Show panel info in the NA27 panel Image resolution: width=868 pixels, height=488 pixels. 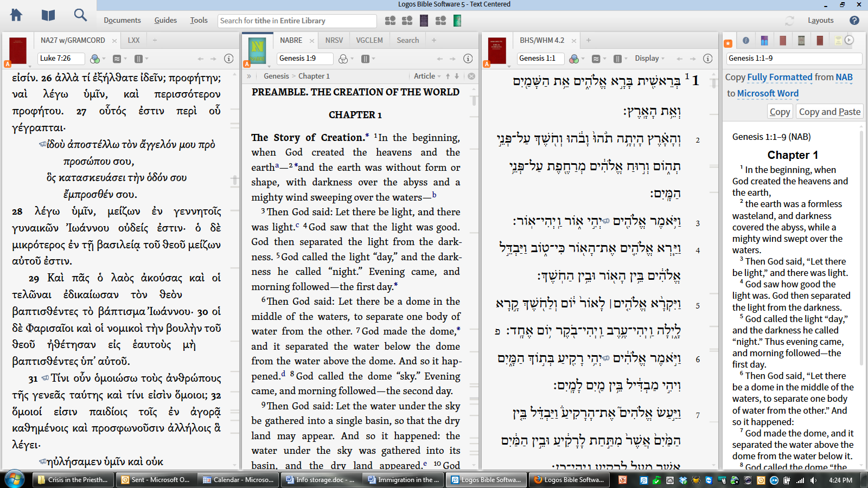pyautogui.click(x=229, y=59)
